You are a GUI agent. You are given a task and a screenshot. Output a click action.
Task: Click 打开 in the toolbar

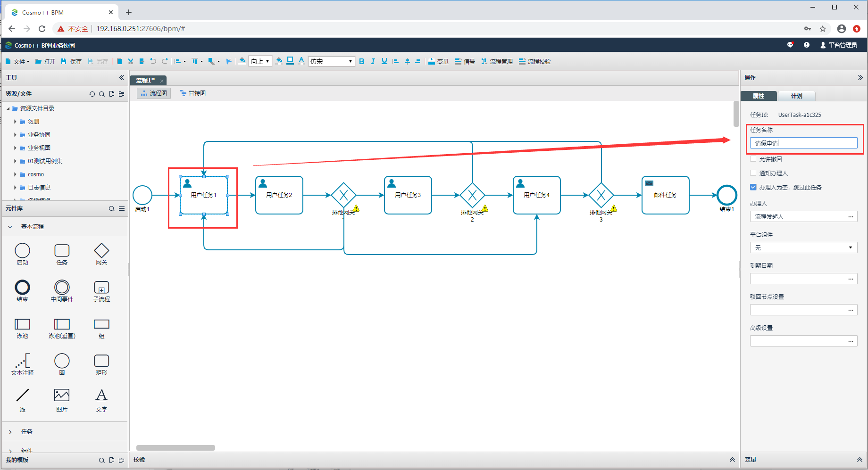[45, 61]
